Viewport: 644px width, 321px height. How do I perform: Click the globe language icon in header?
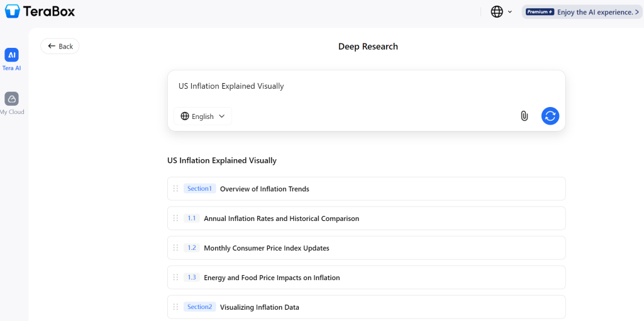[497, 12]
